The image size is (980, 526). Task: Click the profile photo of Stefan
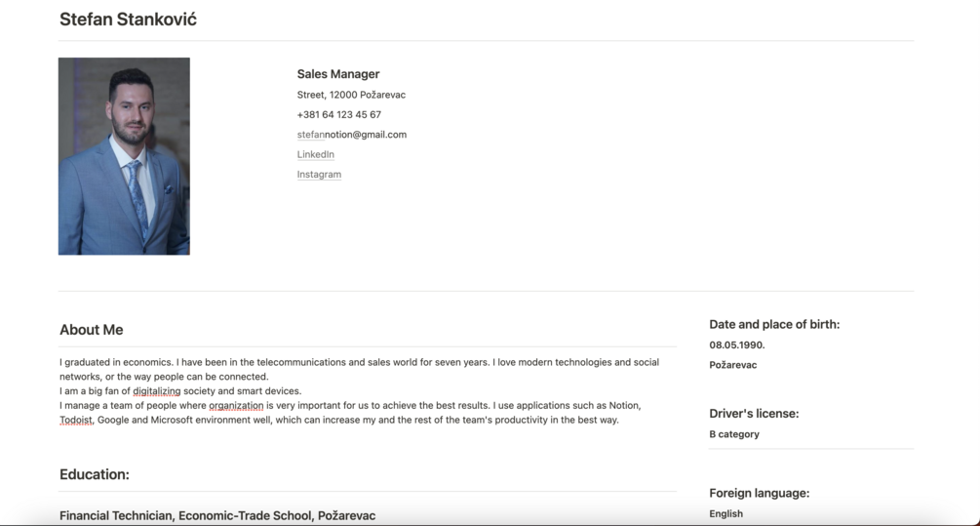point(125,156)
